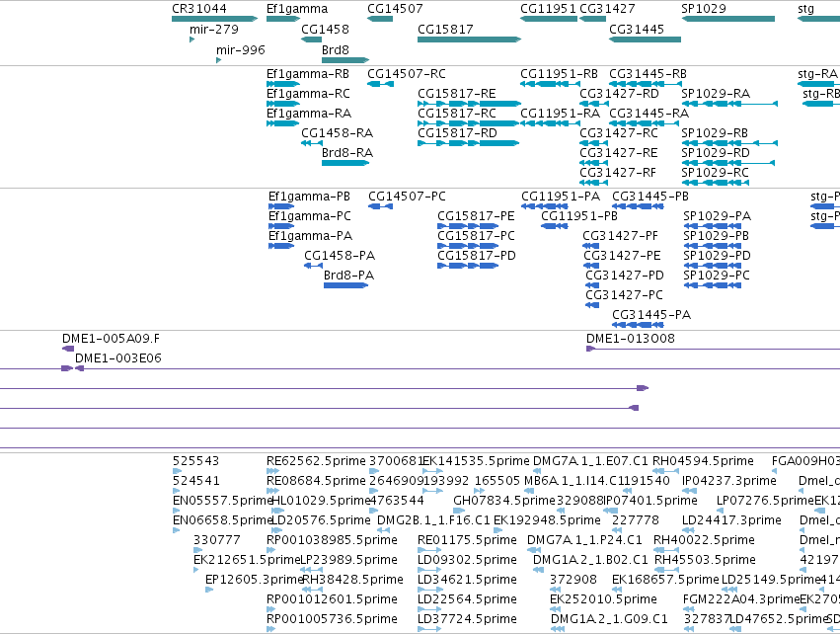
Task: Click the mir-996 small arrow feature
Action: coord(218,60)
